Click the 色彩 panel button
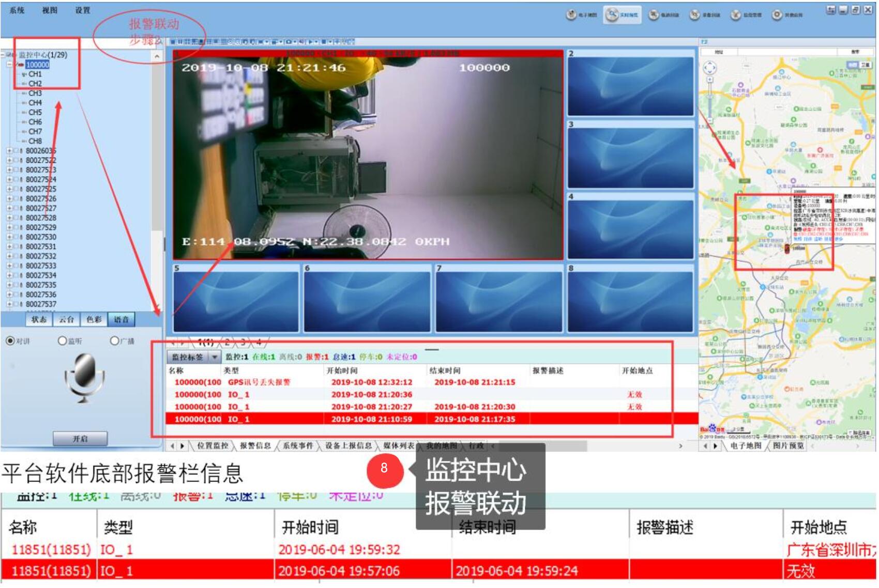Screen dimensions: 879x588 point(94,320)
